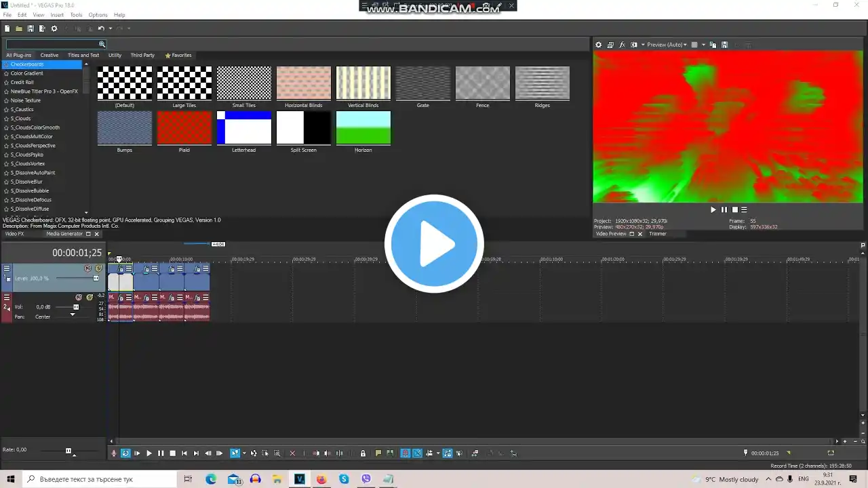
Task: Open video track 1 hamburger menu
Action: [x=7, y=268]
